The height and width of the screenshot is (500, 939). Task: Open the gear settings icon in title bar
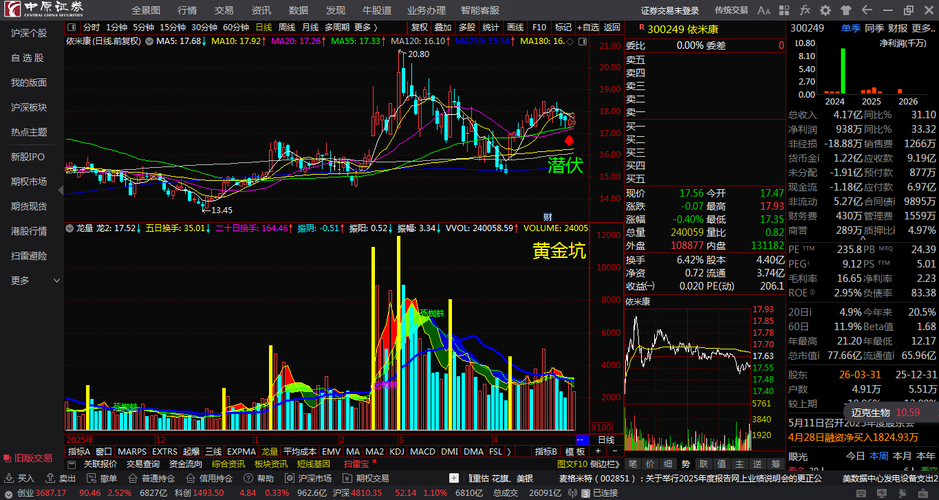click(825, 10)
